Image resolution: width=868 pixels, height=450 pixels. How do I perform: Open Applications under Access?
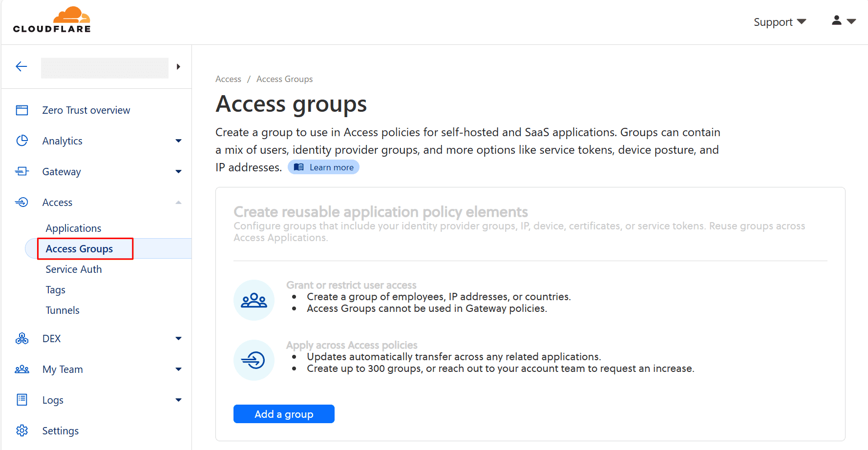[x=73, y=228]
